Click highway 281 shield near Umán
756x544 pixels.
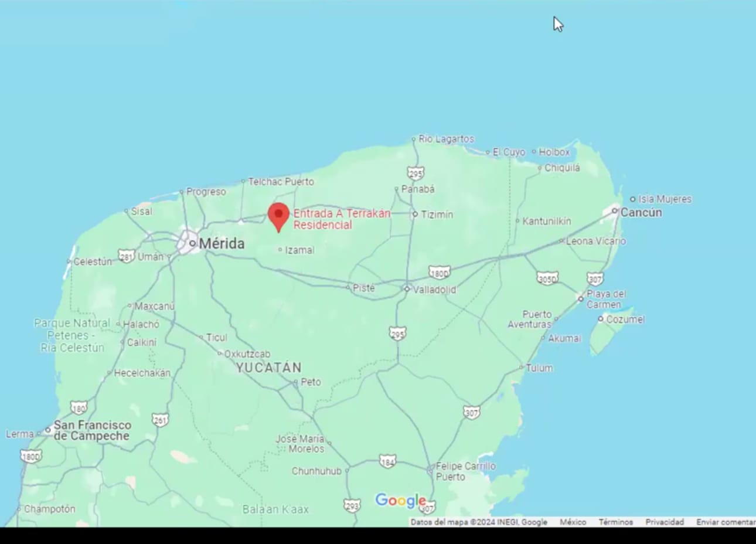pyautogui.click(x=126, y=256)
